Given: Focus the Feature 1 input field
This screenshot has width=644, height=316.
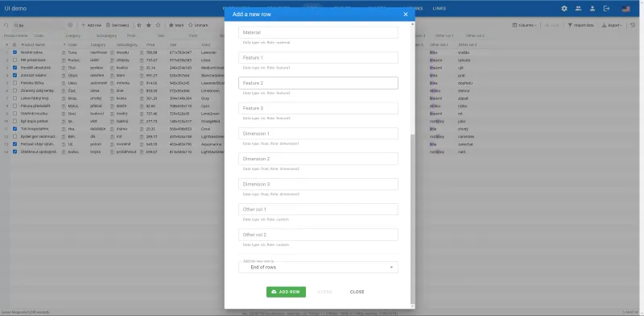Looking at the screenshot, I should click(x=318, y=57).
